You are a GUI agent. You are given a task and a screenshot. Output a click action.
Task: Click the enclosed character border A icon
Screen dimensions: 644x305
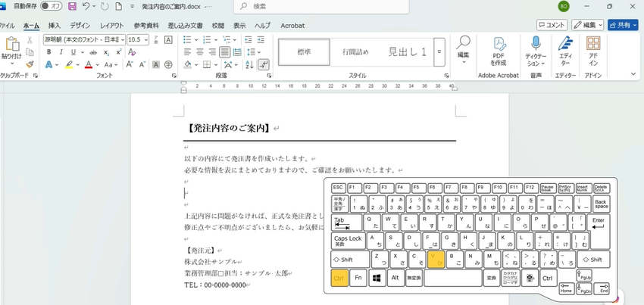(x=168, y=40)
